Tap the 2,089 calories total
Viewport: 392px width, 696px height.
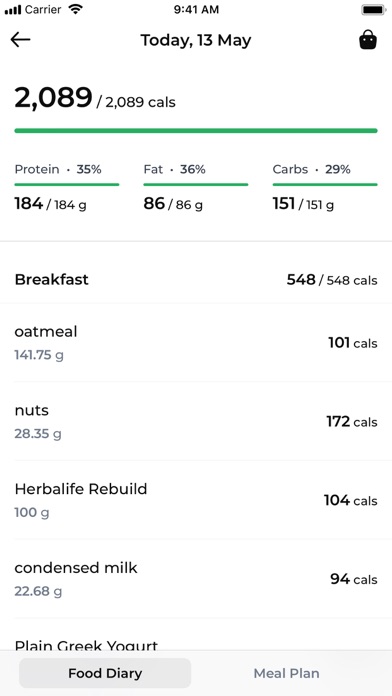point(53,98)
